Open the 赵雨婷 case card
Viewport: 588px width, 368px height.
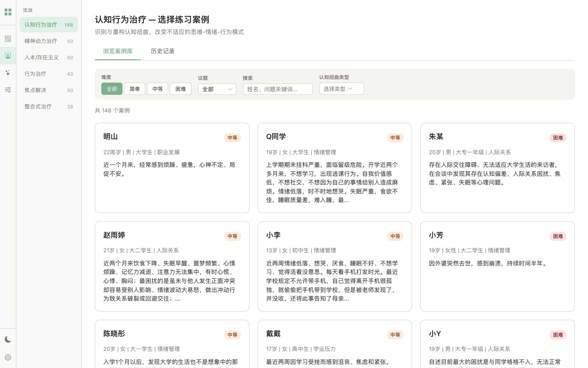172,266
